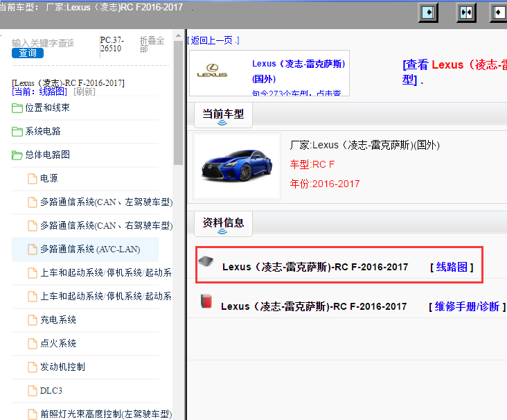The height and width of the screenshot is (420, 507).
Task: Click the gray book icon for 线路图 row
Action: (206, 261)
